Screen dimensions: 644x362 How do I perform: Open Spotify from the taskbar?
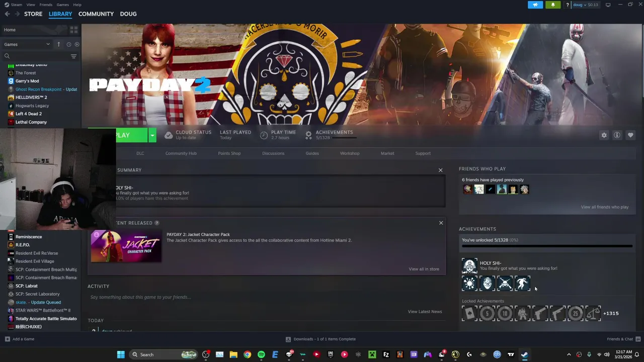pyautogui.click(x=261, y=354)
